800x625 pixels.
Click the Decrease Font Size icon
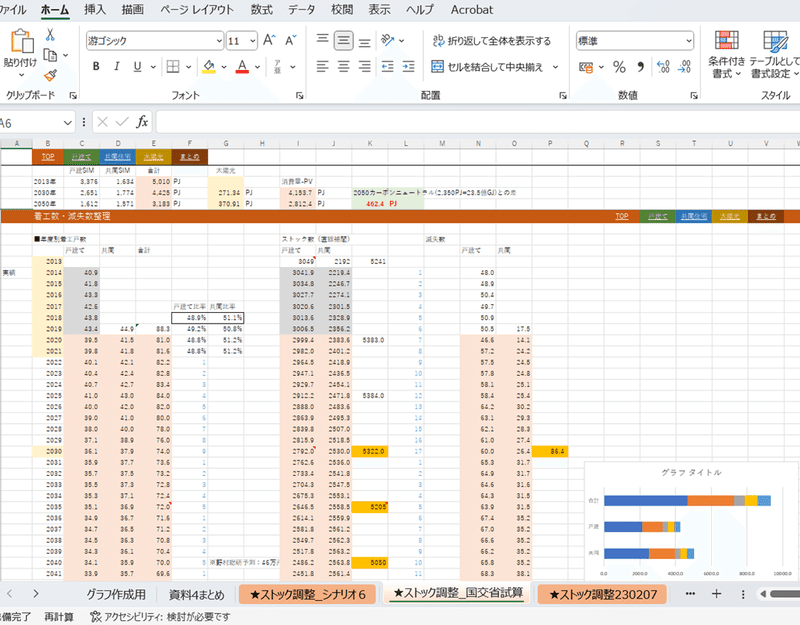coord(290,40)
